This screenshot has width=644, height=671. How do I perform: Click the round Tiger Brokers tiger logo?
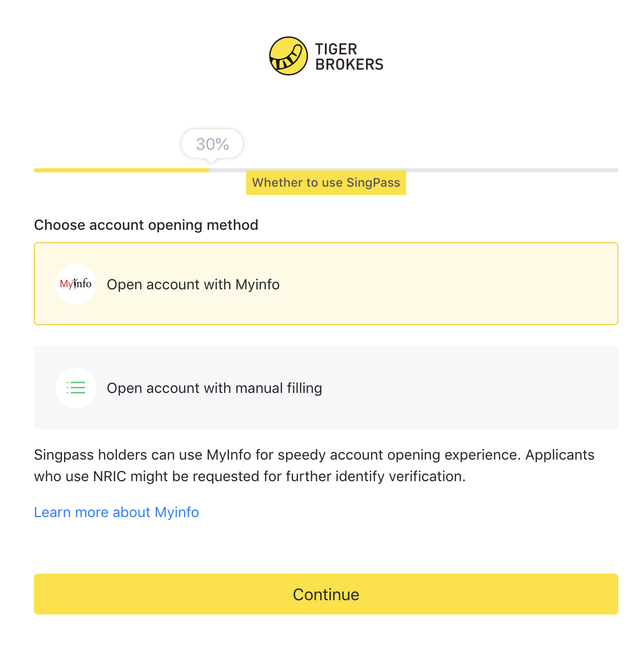pos(289,56)
